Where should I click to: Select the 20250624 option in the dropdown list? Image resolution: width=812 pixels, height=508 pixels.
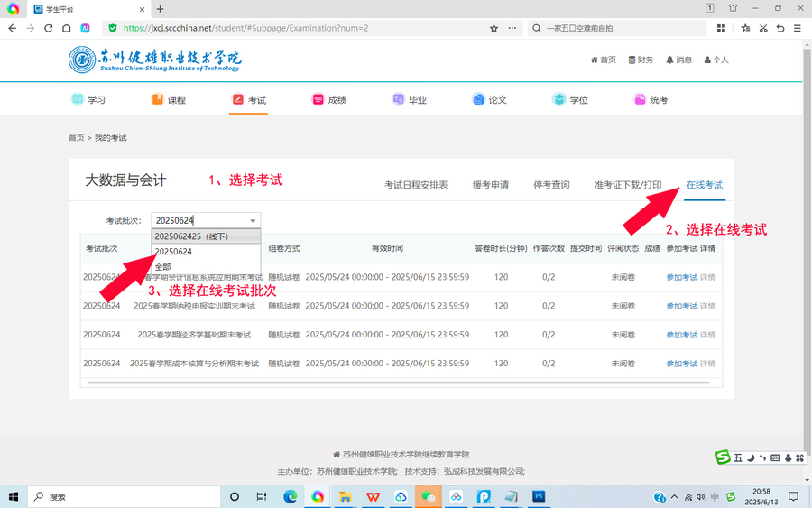206,252
